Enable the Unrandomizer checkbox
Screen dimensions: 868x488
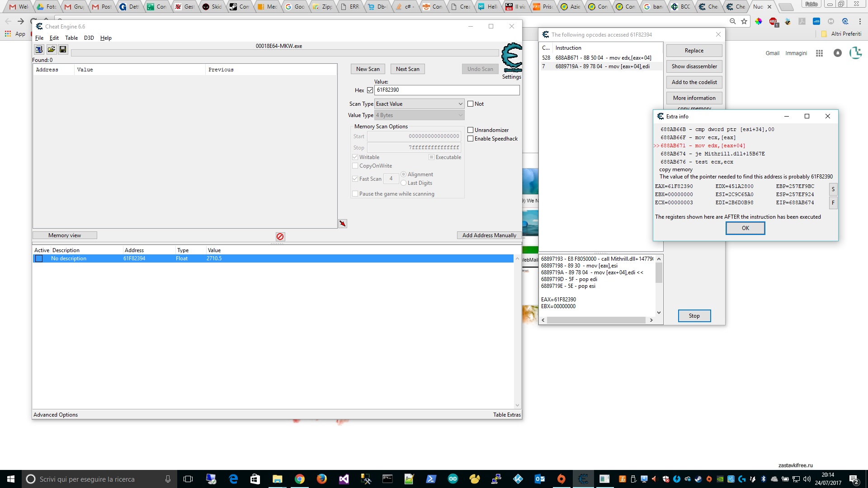[471, 129]
